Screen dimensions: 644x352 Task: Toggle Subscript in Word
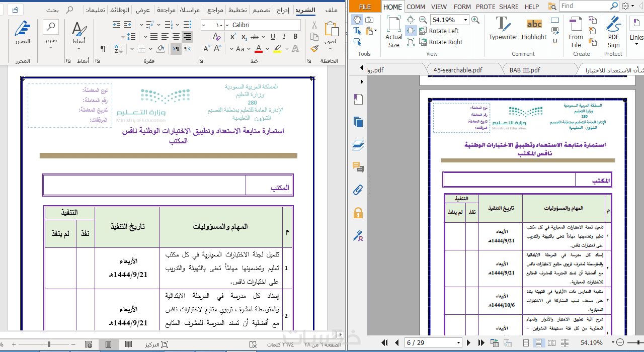click(x=244, y=37)
